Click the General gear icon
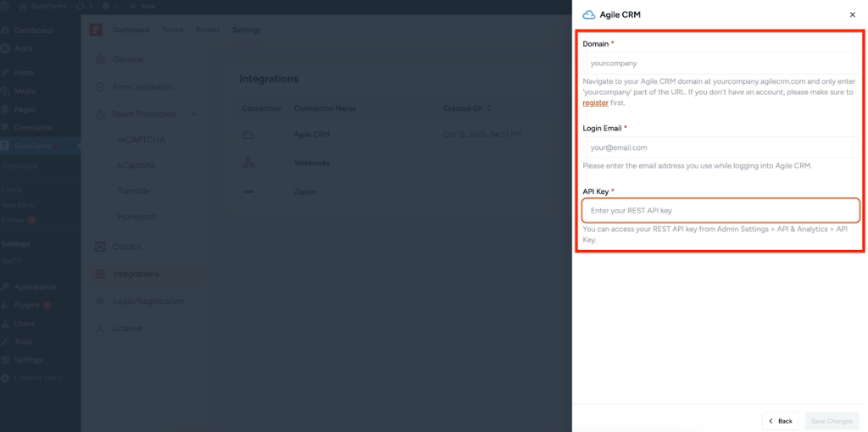This screenshot has width=868, height=432. click(x=100, y=60)
